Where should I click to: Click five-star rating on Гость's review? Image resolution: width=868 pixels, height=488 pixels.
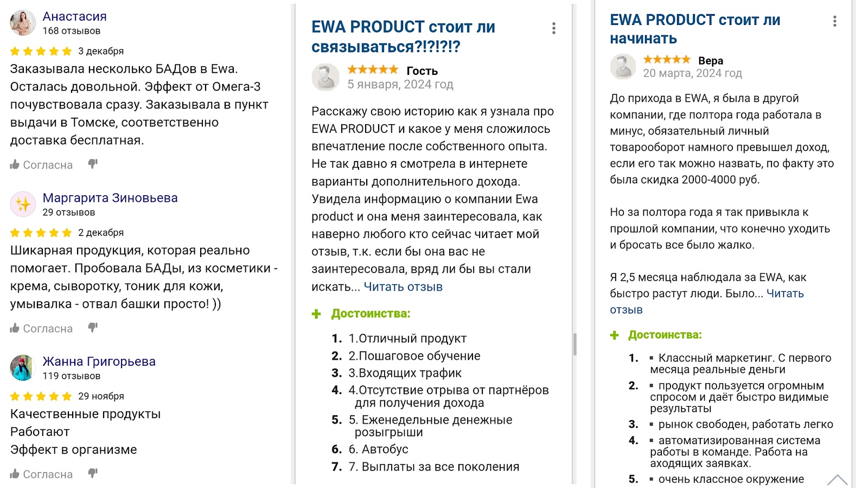tap(373, 70)
